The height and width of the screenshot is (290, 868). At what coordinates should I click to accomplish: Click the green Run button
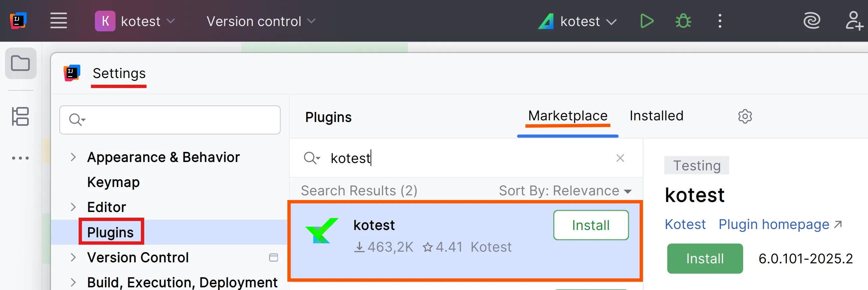point(646,21)
